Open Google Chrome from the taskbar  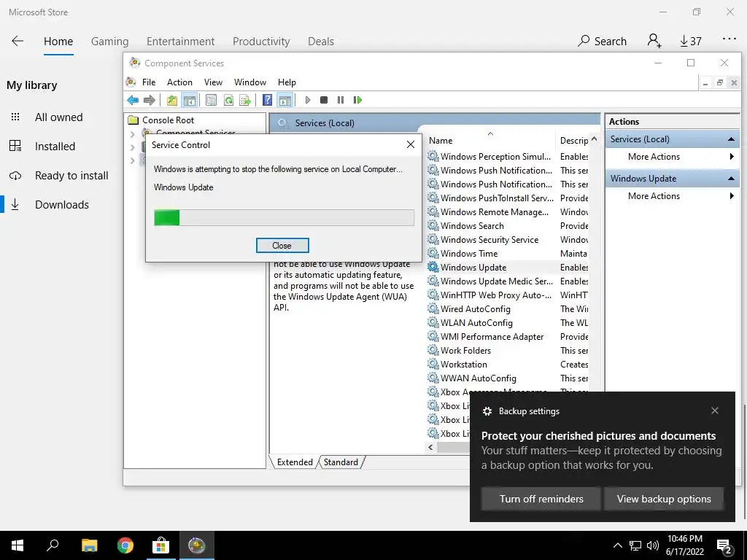[x=125, y=545]
